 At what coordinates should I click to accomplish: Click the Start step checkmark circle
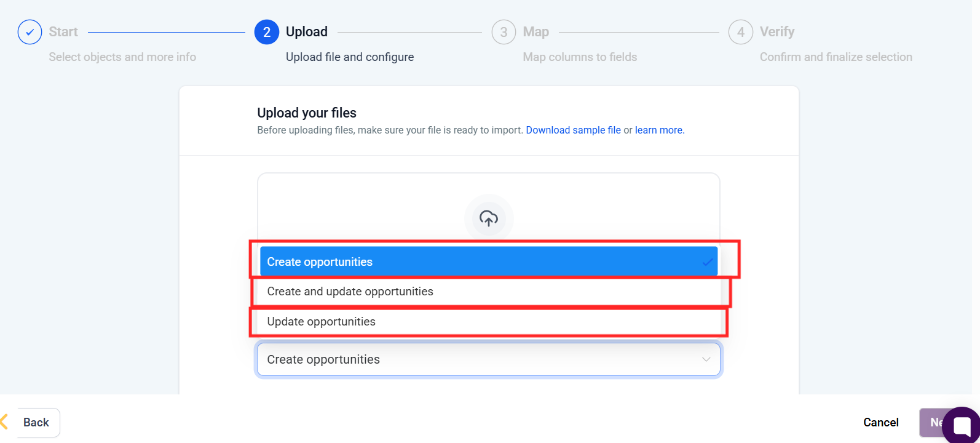point(30,32)
